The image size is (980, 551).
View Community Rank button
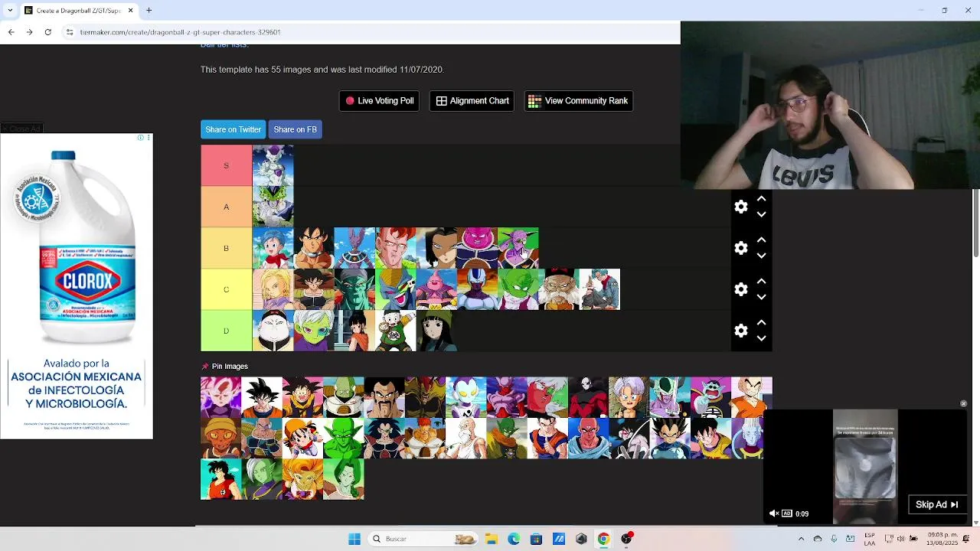578,101
